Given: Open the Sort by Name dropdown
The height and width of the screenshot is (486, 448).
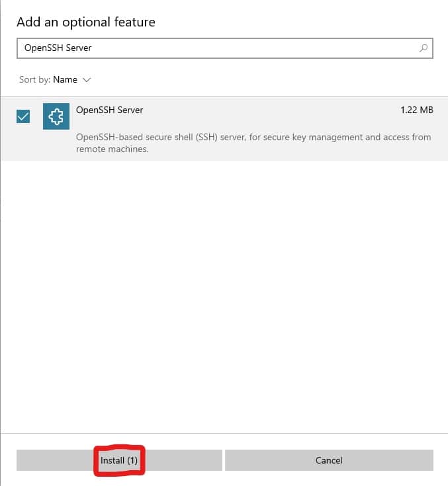Looking at the screenshot, I should click(65, 79).
